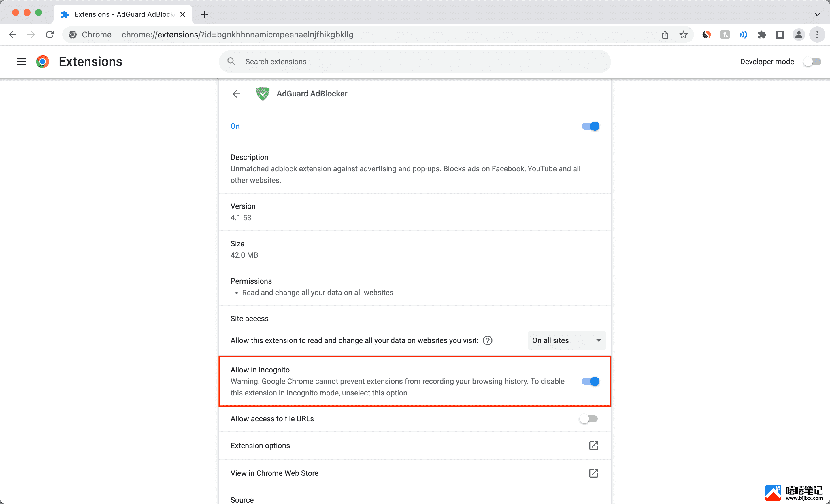This screenshot has width=830, height=504.
Task: Click the site info icon in address bar
Action: pos(72,34)
